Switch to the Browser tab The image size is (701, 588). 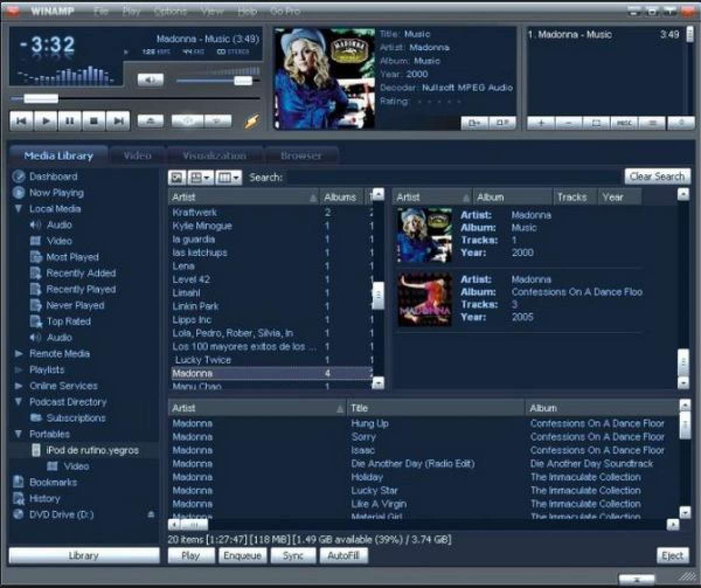301,155
